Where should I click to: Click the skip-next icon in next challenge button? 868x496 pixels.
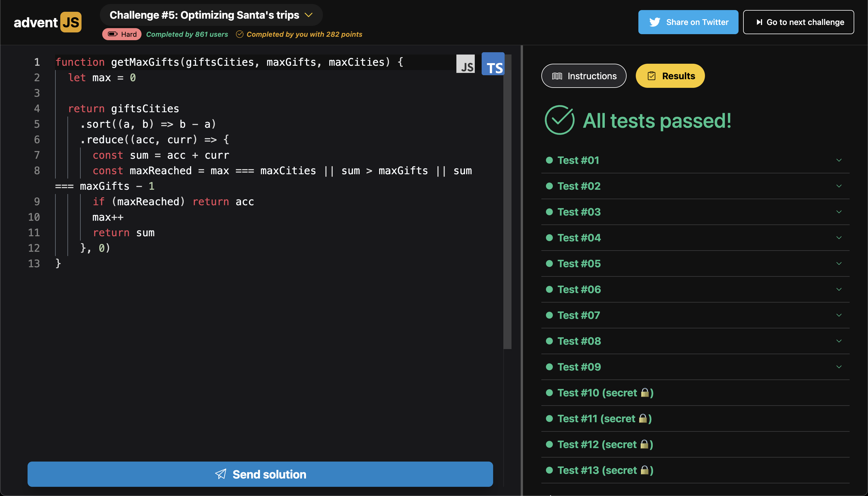pos(759,22)
